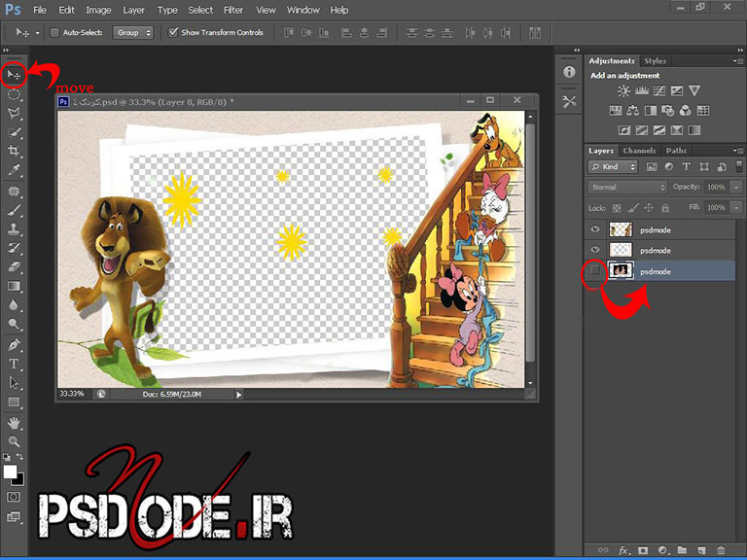Select the Move tool
Viewport: 747px width, 560px height.
(14, 75)
